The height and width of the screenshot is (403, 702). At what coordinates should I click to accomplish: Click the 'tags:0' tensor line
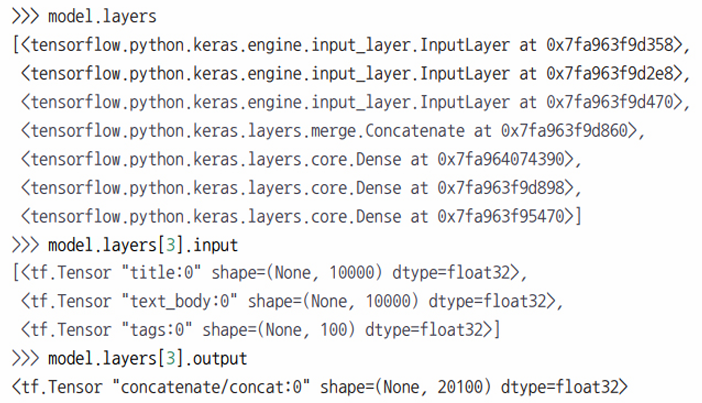coord(260,330)
